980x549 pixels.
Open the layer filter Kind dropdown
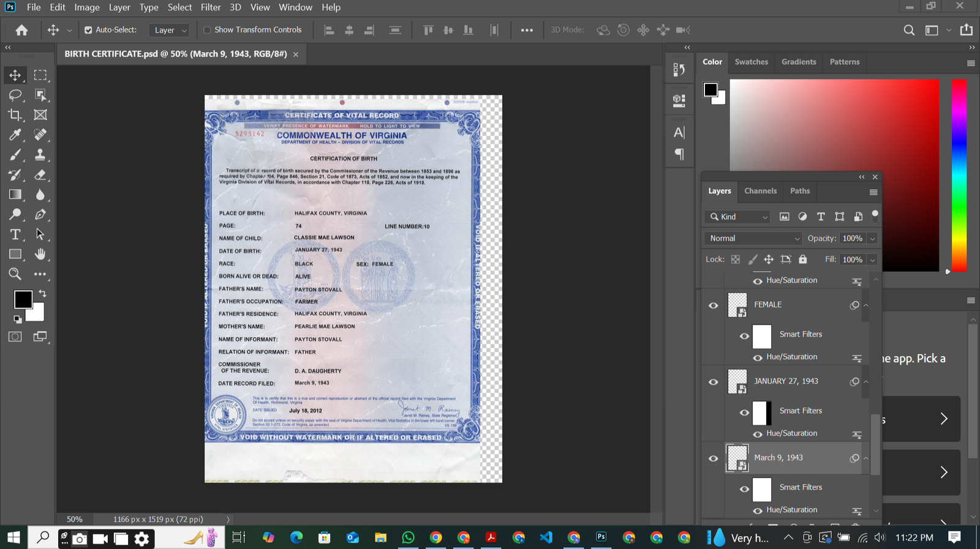737,217
